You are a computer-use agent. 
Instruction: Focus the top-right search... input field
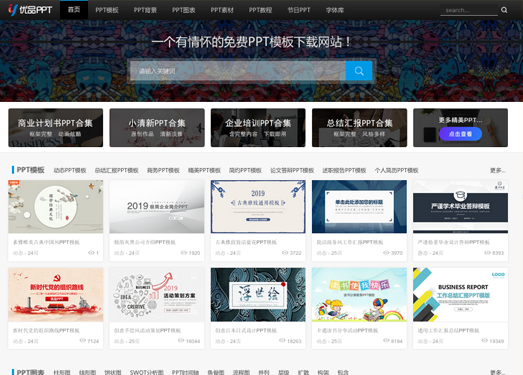pos(469,10)
